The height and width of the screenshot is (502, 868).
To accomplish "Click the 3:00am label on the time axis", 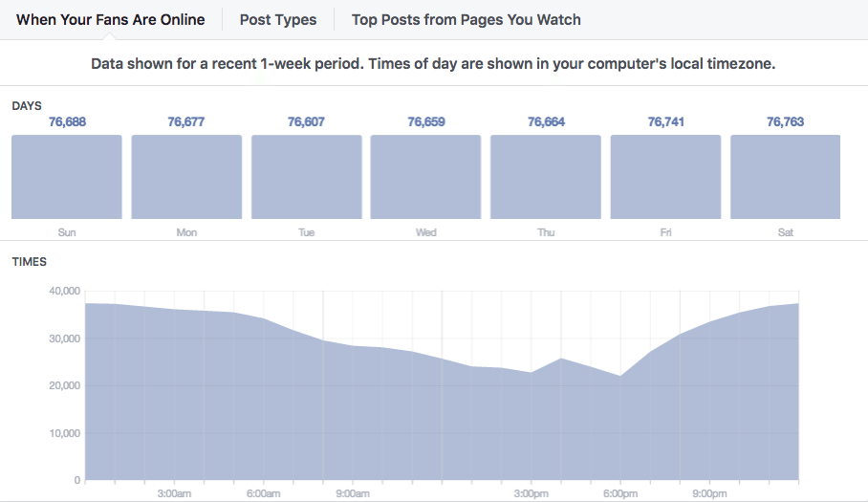I will pyautogui.click(x=174, y=493).
